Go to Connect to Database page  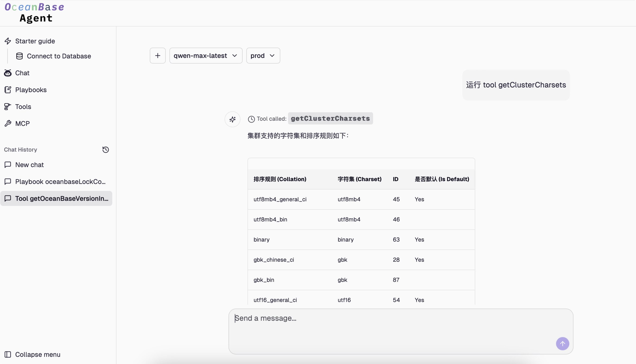[x=59, y=56]
